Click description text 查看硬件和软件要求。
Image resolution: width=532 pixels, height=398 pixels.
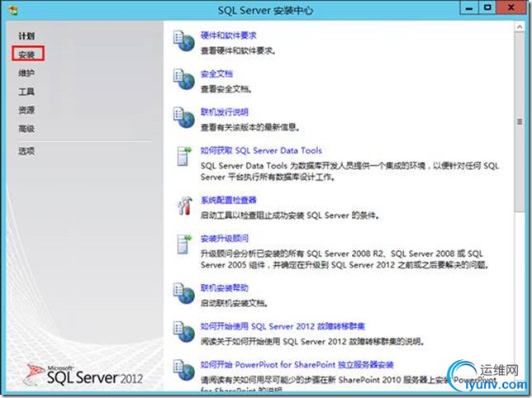click(238, 51)
